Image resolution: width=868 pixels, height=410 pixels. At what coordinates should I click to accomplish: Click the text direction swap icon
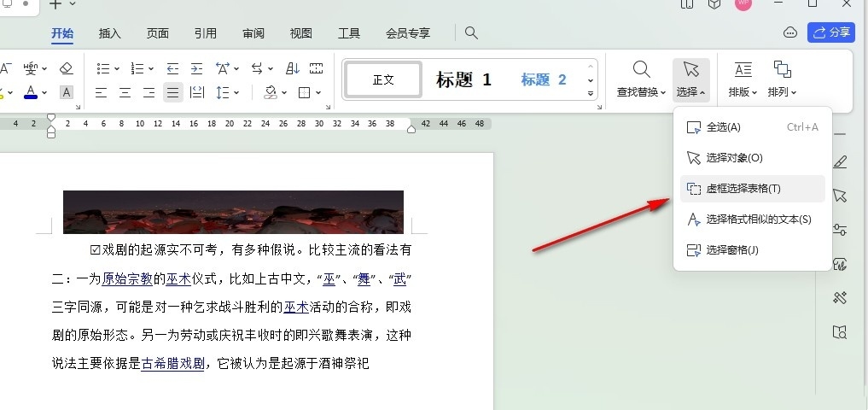point(257,68)
